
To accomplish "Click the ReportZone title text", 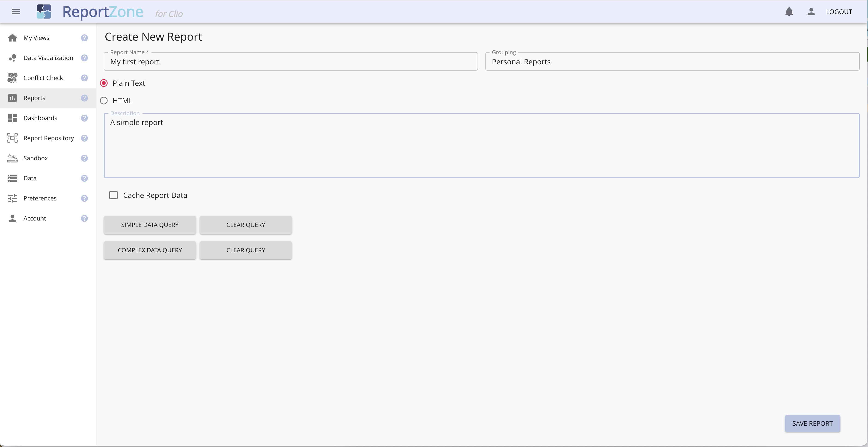I will (x=103, y=12).
